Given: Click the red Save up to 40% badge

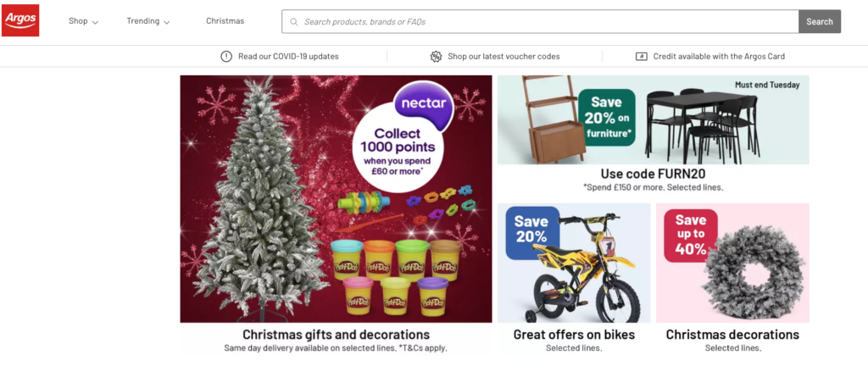Looking at the screenshot, I should coord(690,236).
